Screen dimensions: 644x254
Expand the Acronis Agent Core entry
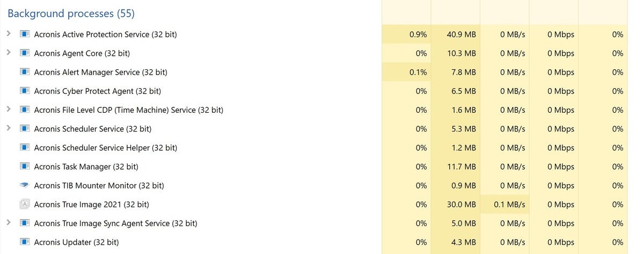click(9, 53)
